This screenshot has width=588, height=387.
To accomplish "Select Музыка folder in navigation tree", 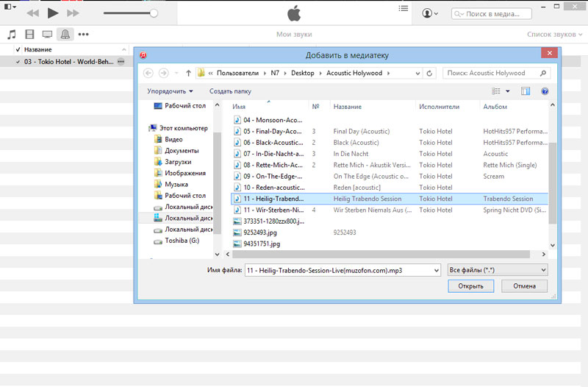I will pos(176,185).
